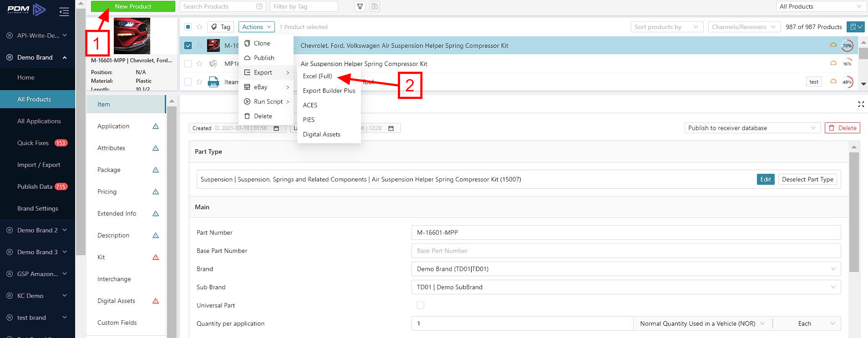Click cloud publish icon in 70% row
Viewport: 868px width, 338px height.
point(833,45)
